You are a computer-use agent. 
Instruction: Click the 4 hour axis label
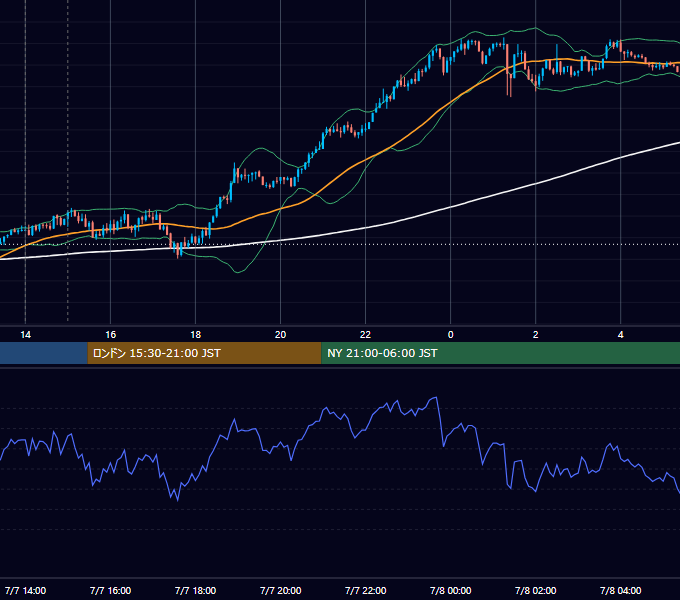[x=621, y=335]
